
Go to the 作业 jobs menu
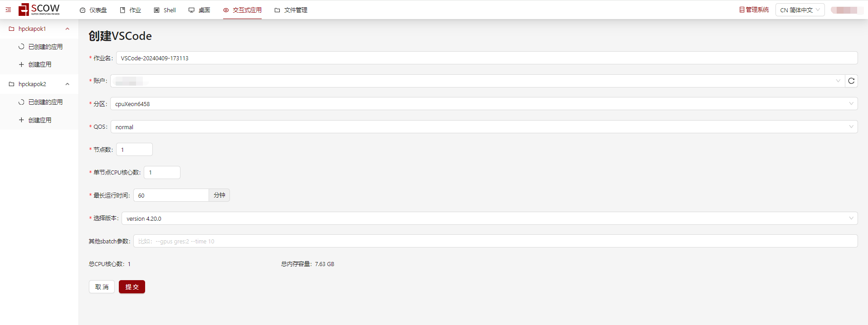(x=131, y=10)
